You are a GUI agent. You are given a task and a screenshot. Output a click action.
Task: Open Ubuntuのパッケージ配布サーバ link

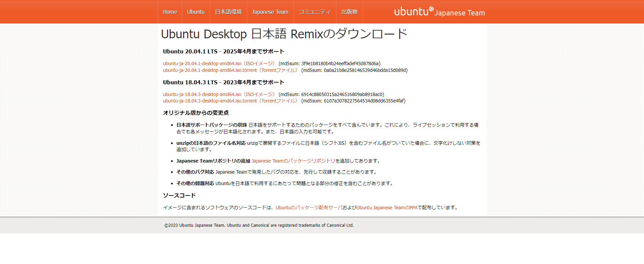(309, 208)
